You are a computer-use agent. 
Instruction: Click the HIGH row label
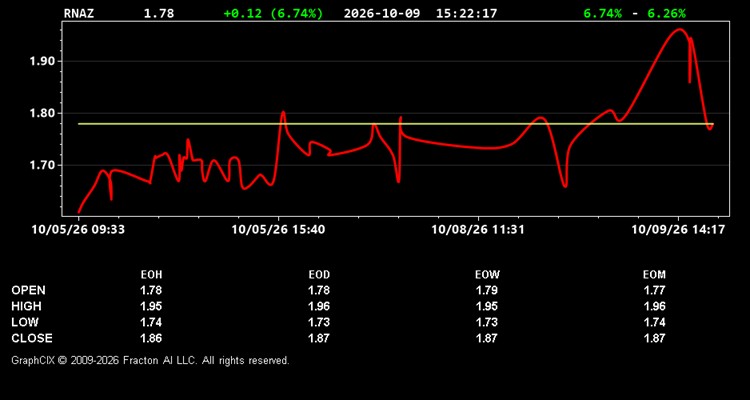26,306
